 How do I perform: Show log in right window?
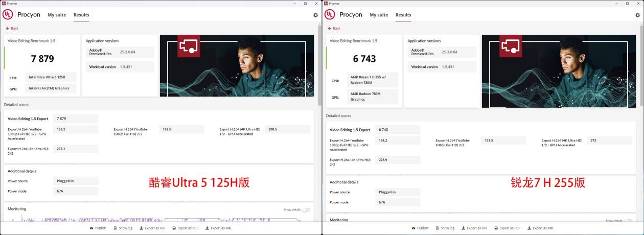click(445, 228)
